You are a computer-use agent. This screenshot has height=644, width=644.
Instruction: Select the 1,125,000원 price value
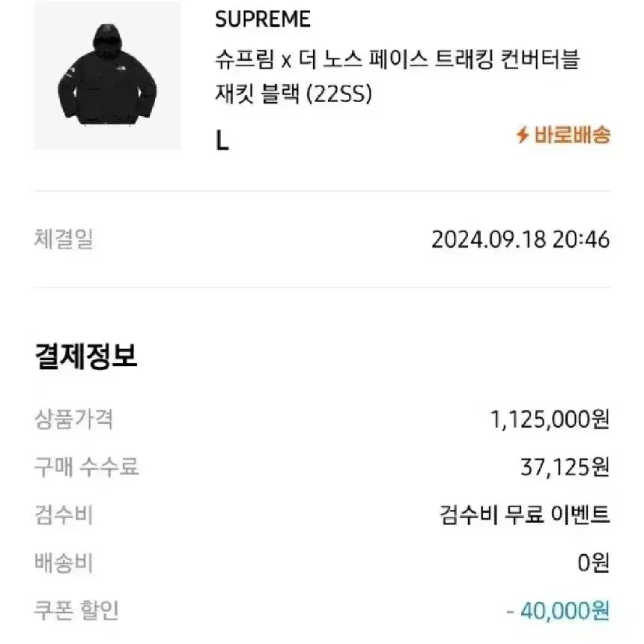click(x=550, y=420)
